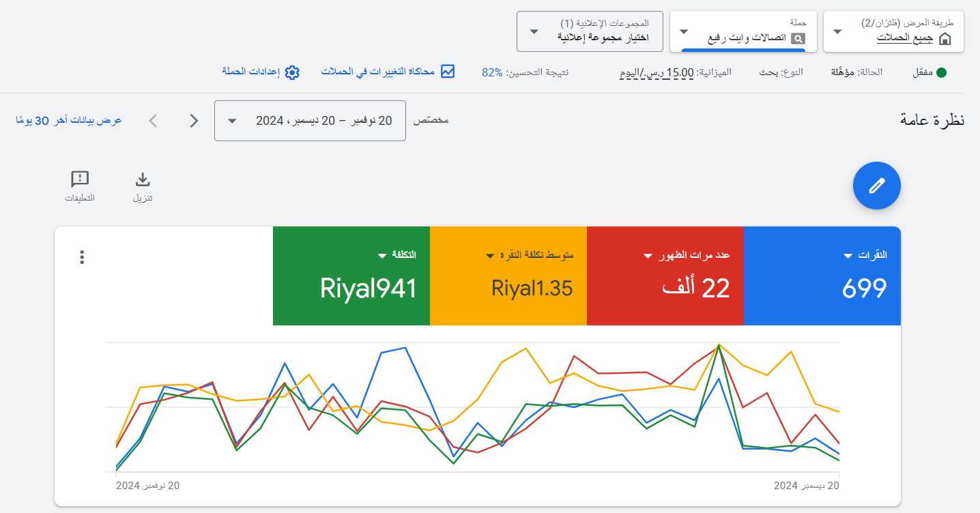Screen dimensions: 980x513
Task: Open the ad groups selection dropdown
Action: 590,31
